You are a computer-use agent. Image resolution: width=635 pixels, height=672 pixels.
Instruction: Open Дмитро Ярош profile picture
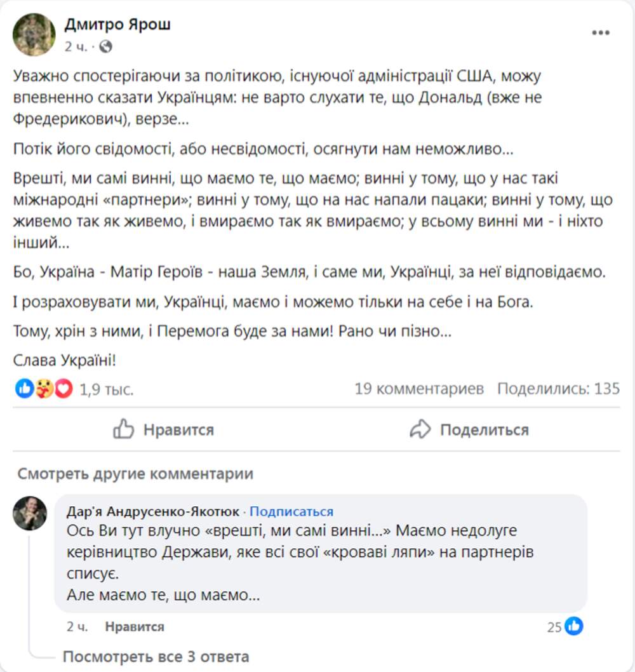34,34
